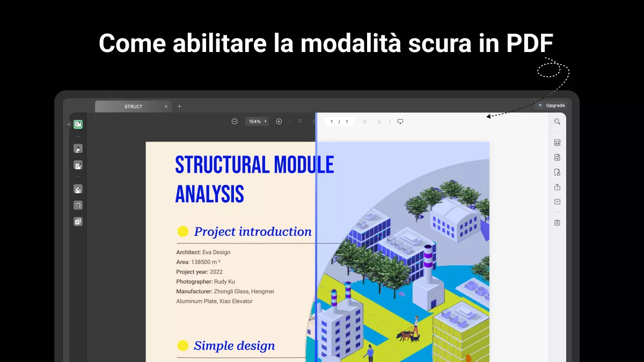
Task: Select the crop pages tool
Action: coord(78,204)
